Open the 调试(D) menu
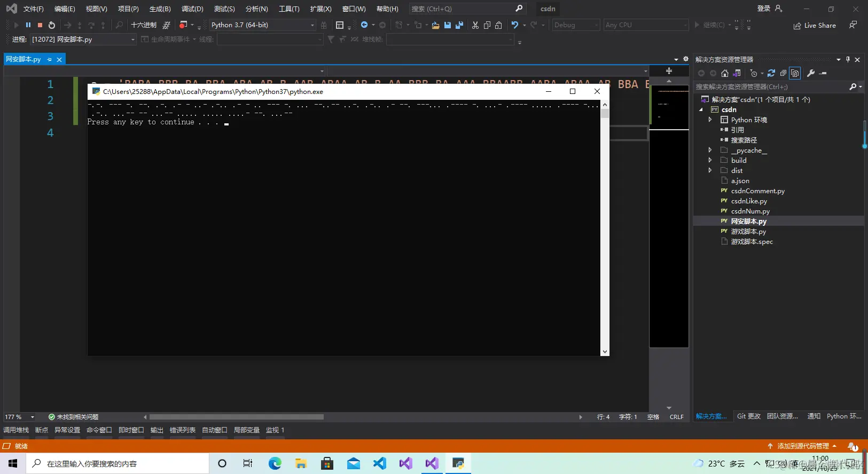Screen dimensions: 868x474 click(192, 9)
